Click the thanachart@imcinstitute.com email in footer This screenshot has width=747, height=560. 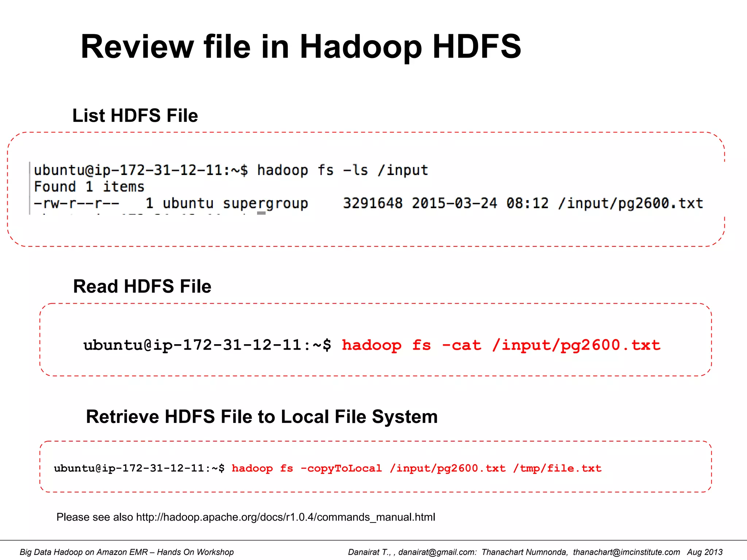click(626, 552)
